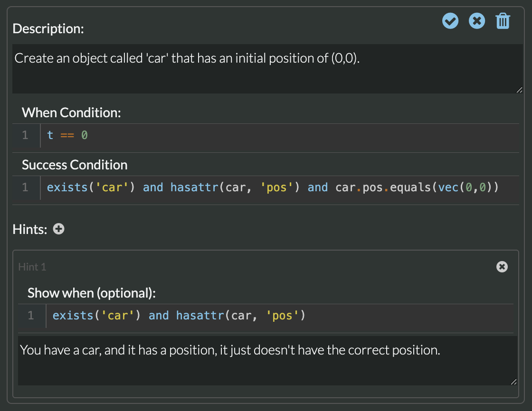Click line number 1 in When Condition
This screenshot has height=411, width=532.
coord(25,135)
